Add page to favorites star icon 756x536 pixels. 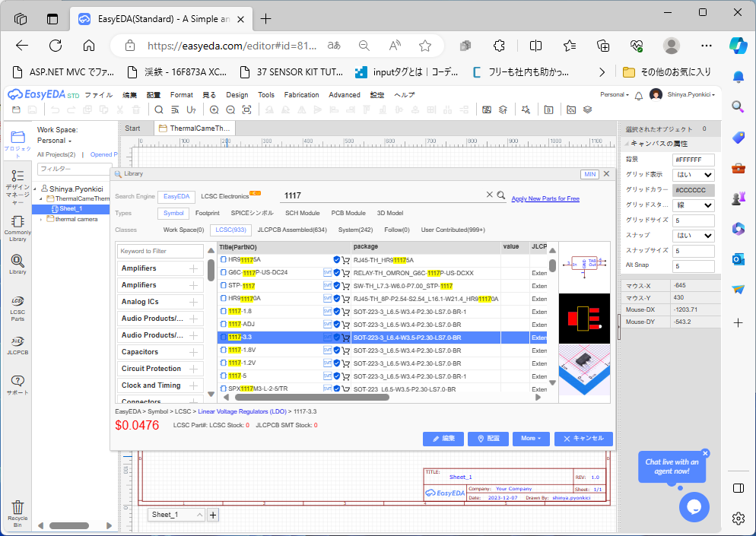[x=424, y=46]
